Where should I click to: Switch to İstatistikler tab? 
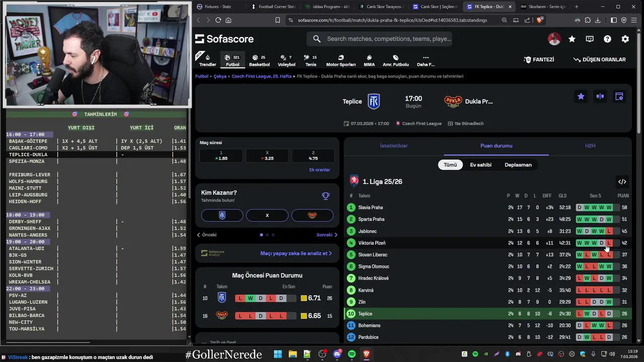393,146
